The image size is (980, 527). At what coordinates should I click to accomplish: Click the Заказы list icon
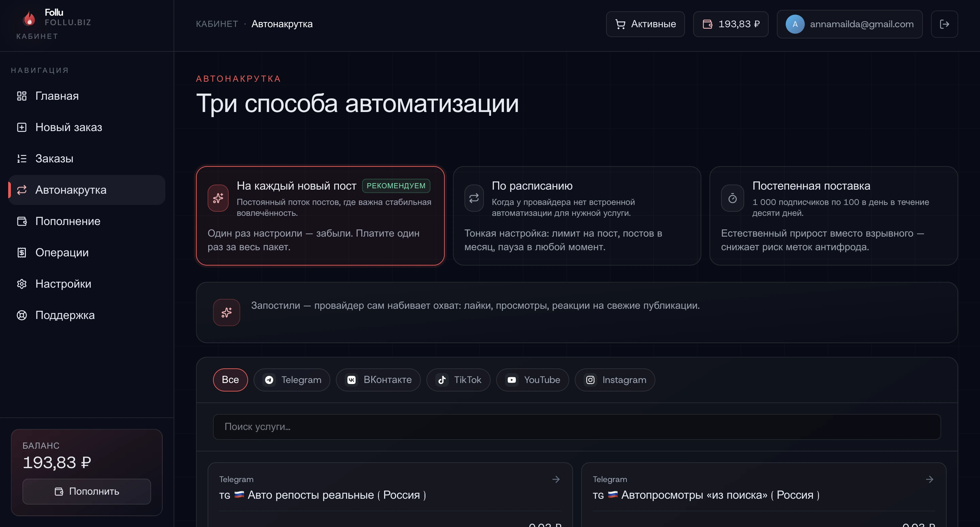[x=22, y=159]
